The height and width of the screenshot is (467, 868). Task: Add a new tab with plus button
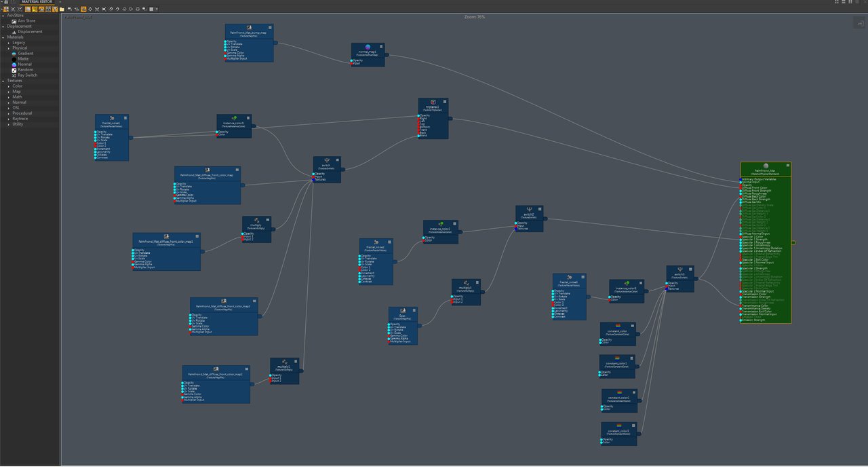[60, 2]
